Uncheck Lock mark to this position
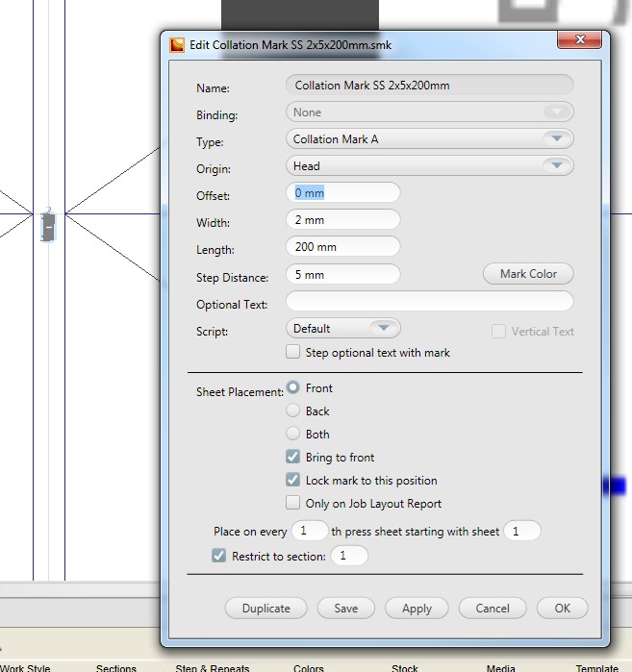 click(x=292, y=480)
